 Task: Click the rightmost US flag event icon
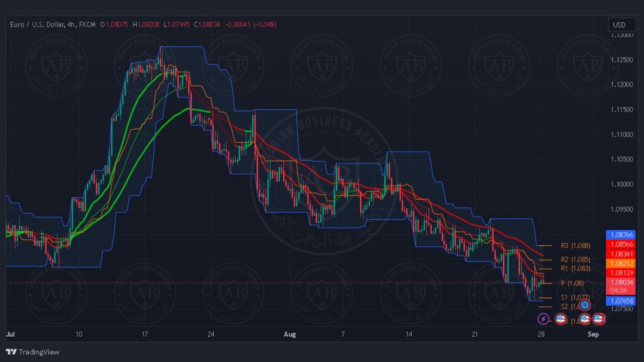[599, 319]
